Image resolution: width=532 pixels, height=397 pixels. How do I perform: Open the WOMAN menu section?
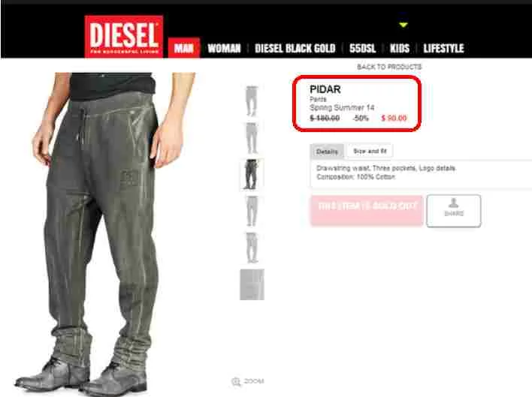(x=224, y=49)
